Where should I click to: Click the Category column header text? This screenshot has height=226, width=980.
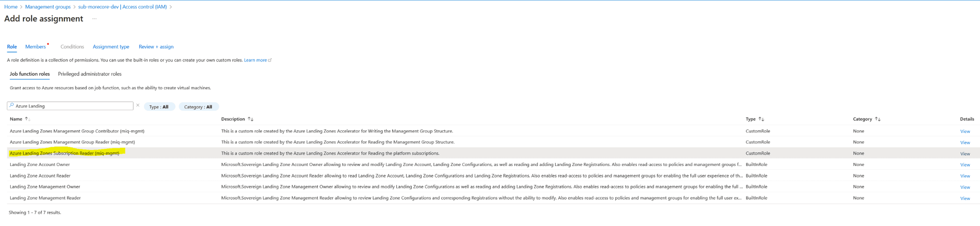pos(862,119)
